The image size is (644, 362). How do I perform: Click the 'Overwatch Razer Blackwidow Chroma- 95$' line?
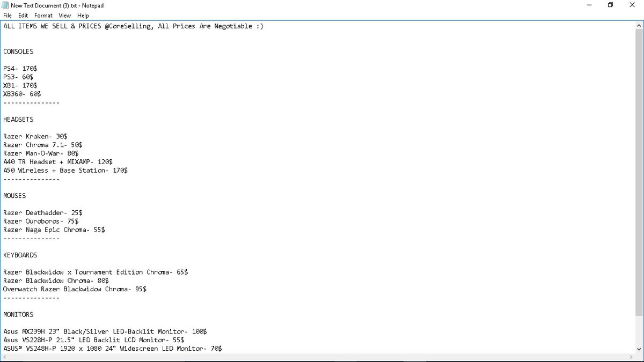75,290
